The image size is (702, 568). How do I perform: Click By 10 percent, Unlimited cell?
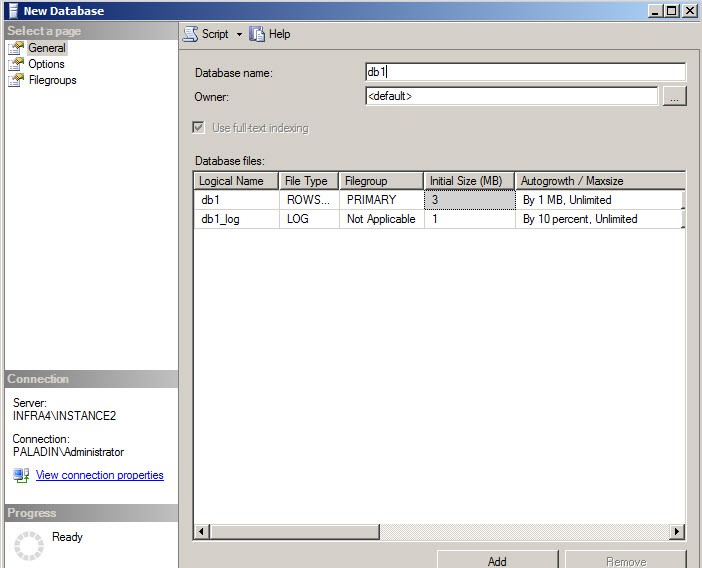tap(599, 219)
